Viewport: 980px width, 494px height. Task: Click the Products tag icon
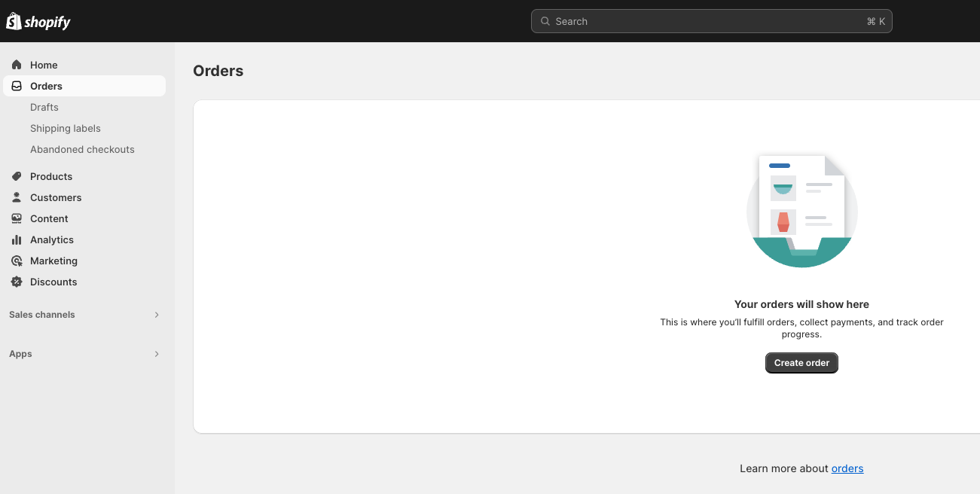[x=17, y=176]
